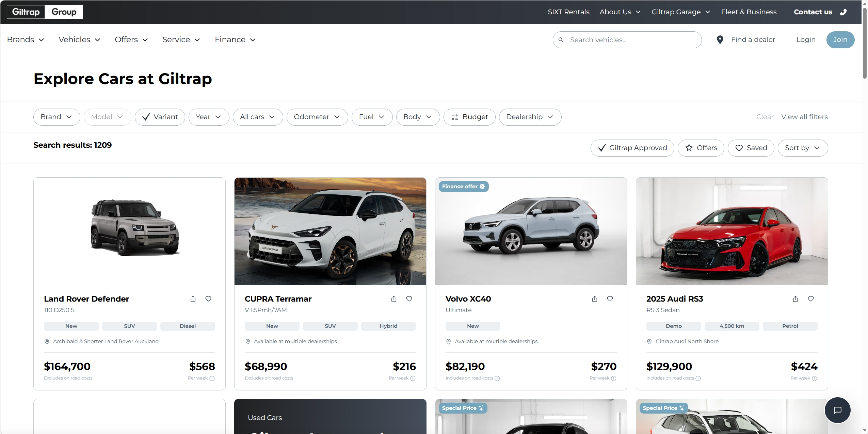
Task: Expand the Model filter dropdown
Action: [x=108, y=117]
